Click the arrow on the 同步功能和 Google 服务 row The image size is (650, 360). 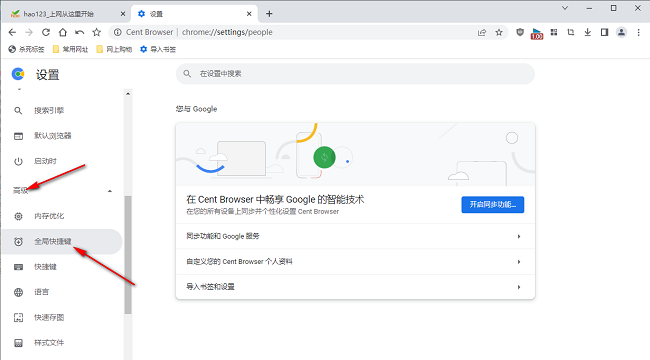pos(519,236)
